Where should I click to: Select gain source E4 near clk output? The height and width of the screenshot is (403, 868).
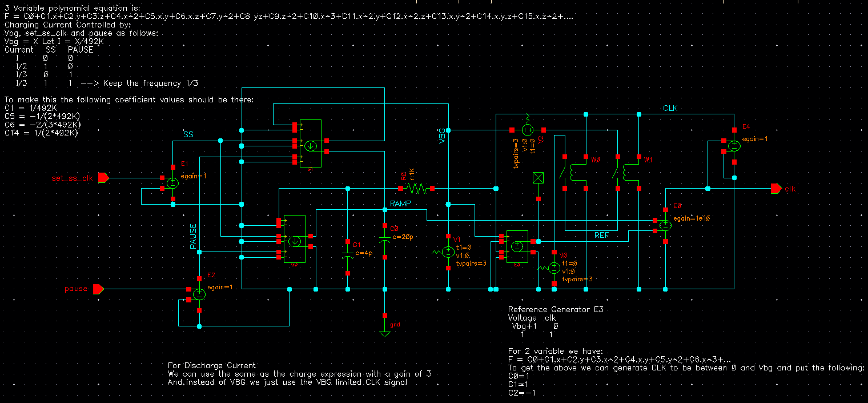(x=735, y=145)
